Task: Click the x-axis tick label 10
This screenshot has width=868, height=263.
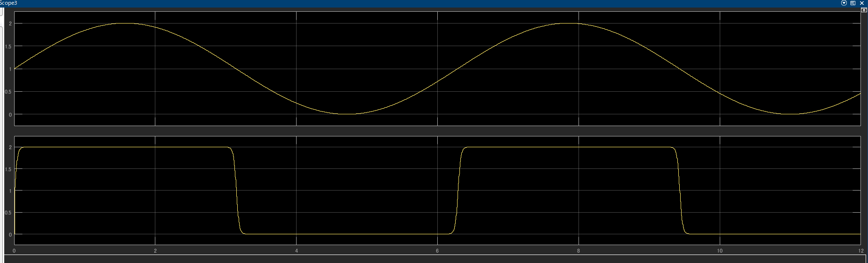Action: tap(720, 251)
